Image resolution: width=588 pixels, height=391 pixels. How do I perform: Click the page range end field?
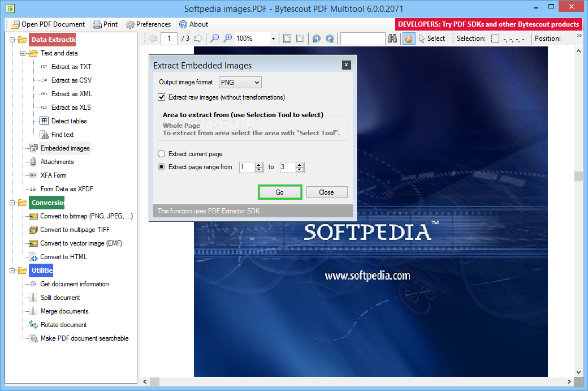click(288, 167)
